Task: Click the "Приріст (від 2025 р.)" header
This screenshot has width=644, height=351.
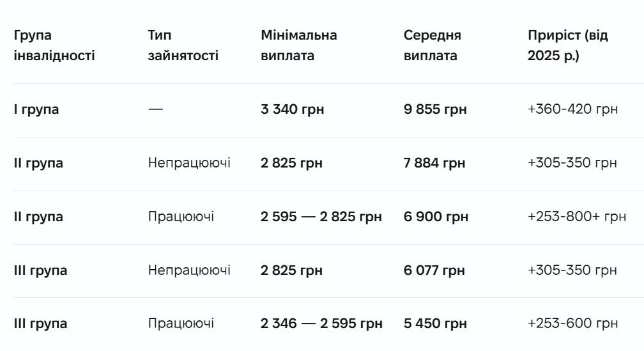Action: tap(567, 45)
